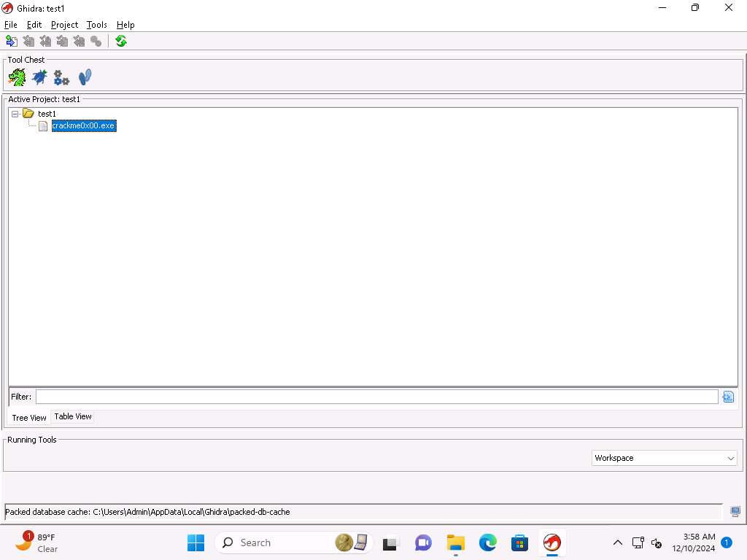Select crackme0x00.exe in the project tree
The height and width of the screenshot is (560, 747).
tap(83, 126)
